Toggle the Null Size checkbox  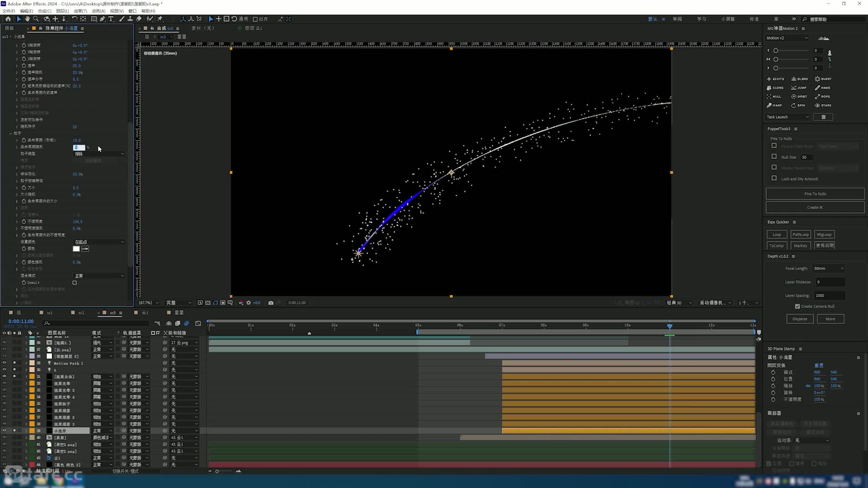[774, 157]
